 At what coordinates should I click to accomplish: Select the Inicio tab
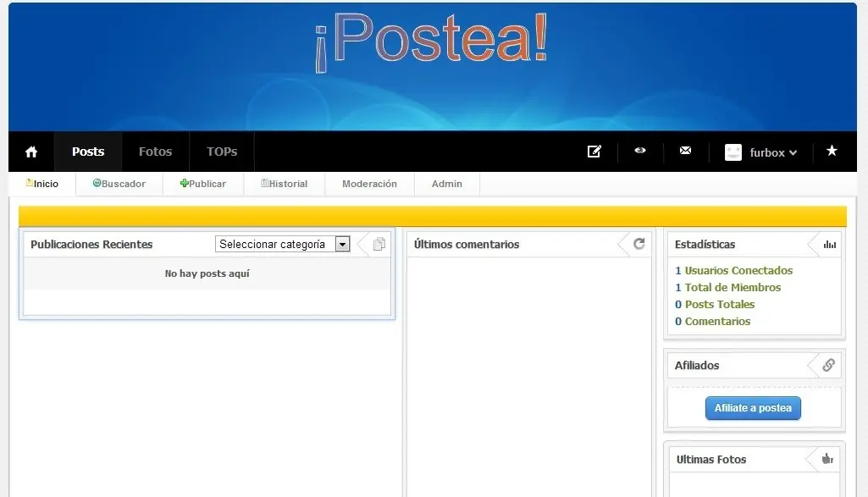click(42, 184)
